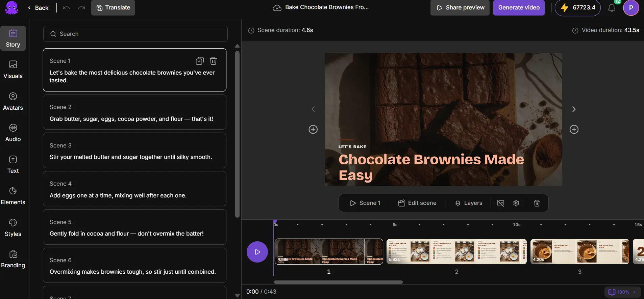Go to the previous scene with the left chevron

(x=313, y=109)
